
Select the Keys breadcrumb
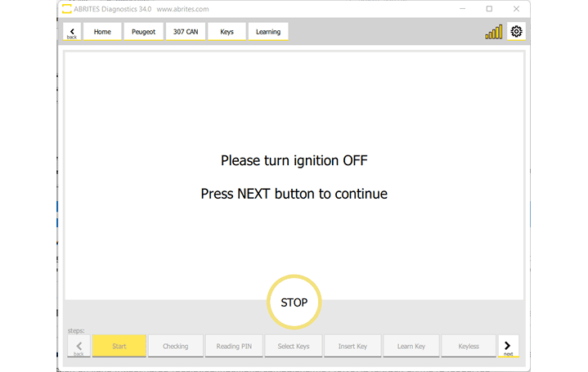coord(227,32)
